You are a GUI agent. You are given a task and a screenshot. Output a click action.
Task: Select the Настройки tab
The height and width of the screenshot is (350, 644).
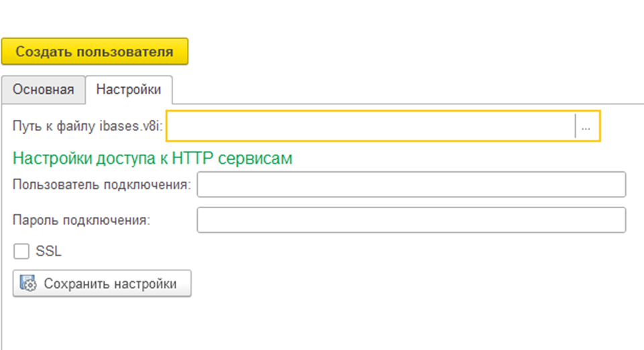(x=129, y=90)
